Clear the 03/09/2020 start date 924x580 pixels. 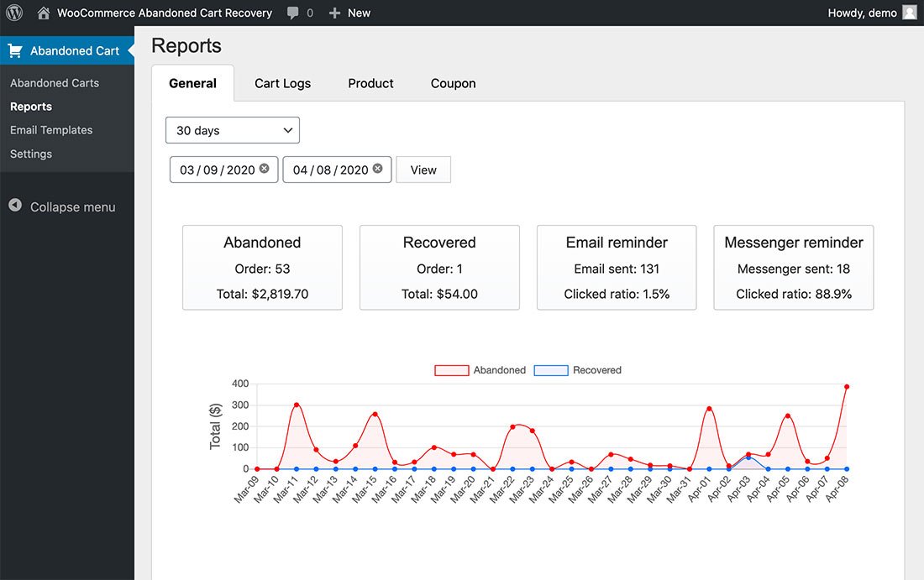coord(264,169)
